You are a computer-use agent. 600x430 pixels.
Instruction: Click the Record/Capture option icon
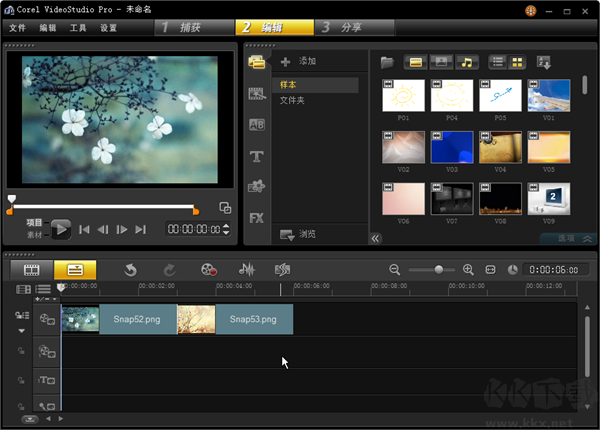coord(208,269)
